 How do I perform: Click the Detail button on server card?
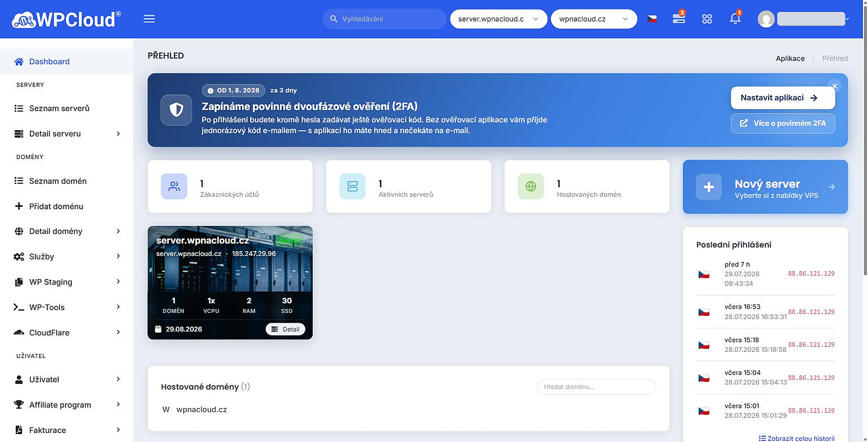[x=285, y=329]
